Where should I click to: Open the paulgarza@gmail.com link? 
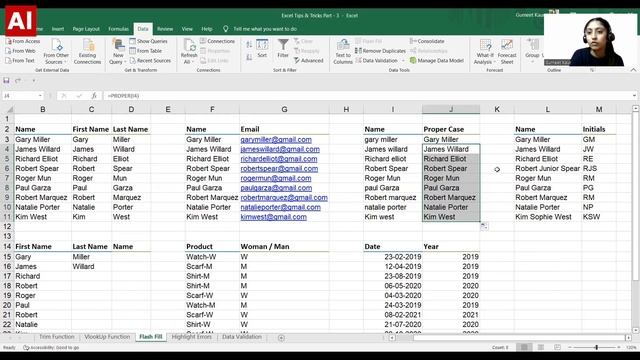pos(276,188)
